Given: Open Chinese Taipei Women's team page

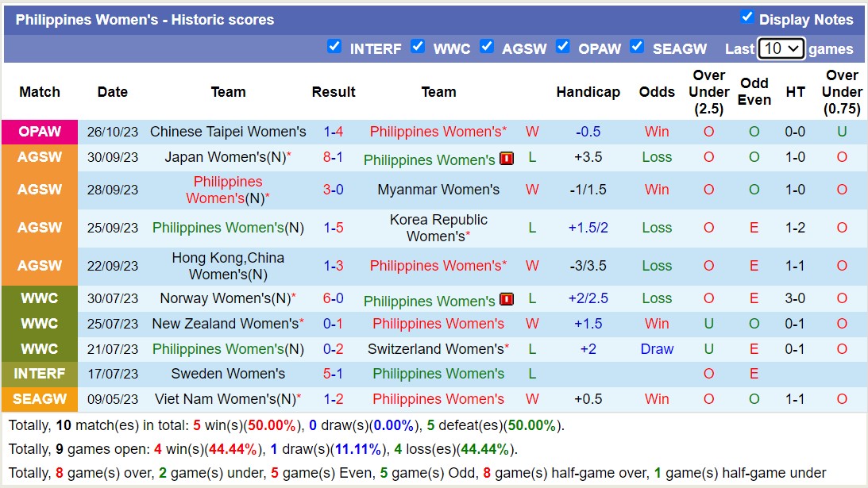Looking at the screenshot, I should pyautogui.click(x=227, y=132).
